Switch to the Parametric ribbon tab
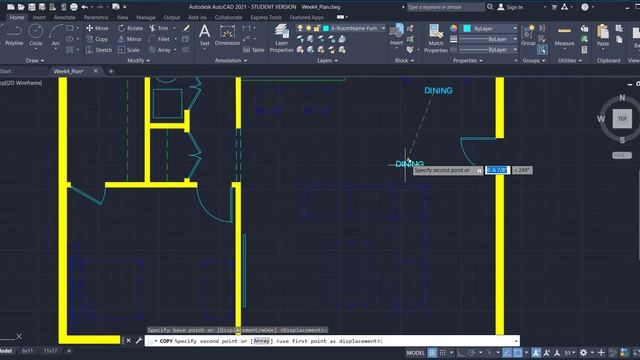 (96, 18)
